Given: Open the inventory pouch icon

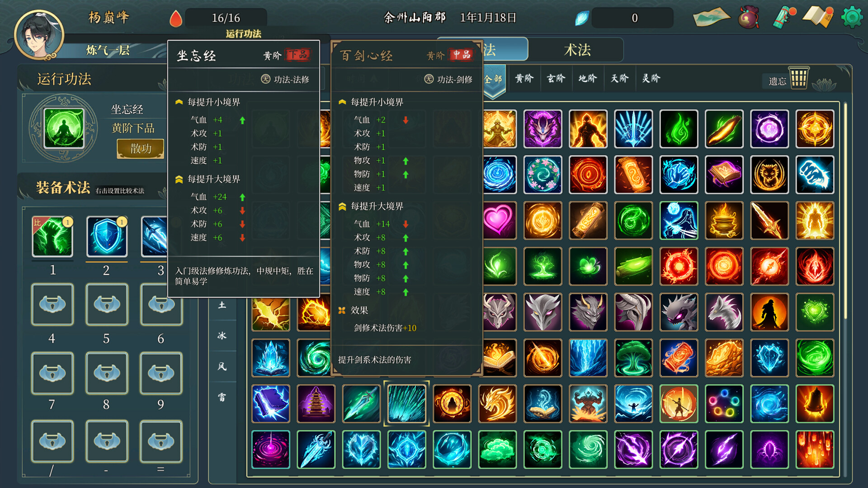Looking at the screenshot, I should [x=748, y=18].
